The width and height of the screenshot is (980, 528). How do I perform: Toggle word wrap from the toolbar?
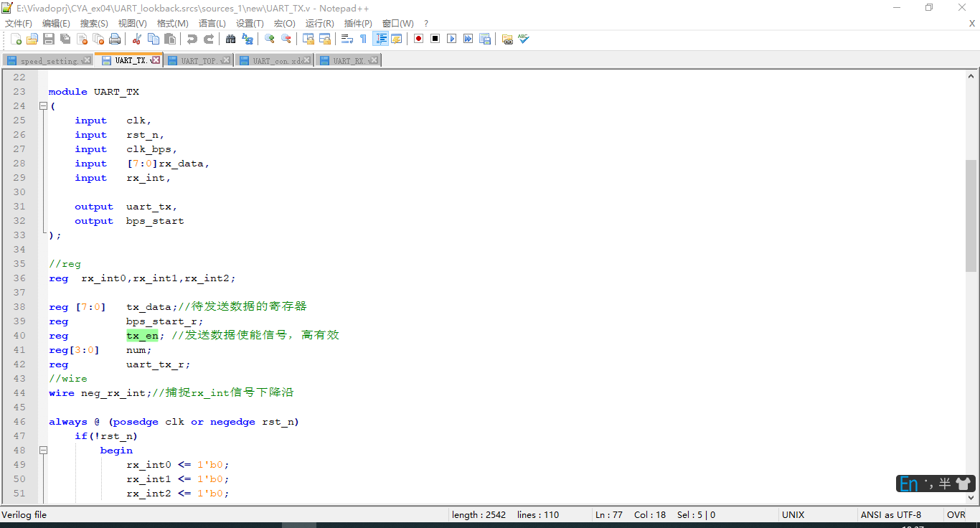point(346,39)
